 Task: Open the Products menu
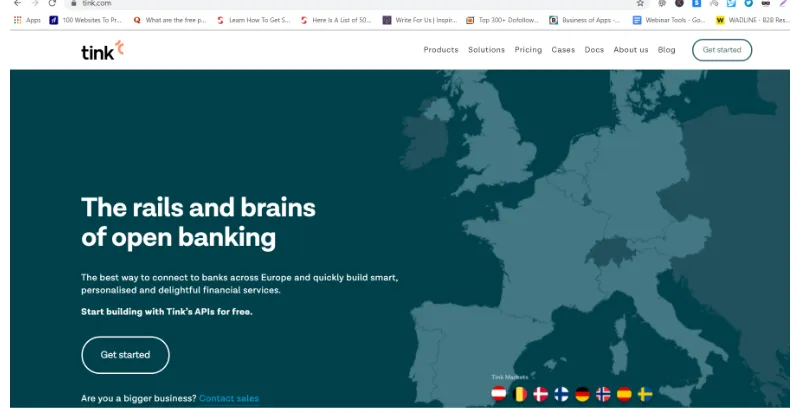(441, 50)
